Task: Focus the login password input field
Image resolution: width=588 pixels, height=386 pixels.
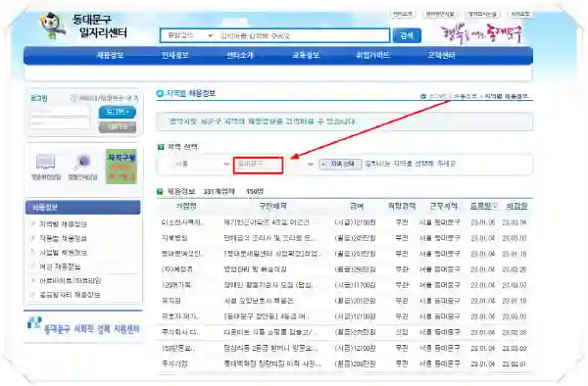Action: (x=59, y=122)
